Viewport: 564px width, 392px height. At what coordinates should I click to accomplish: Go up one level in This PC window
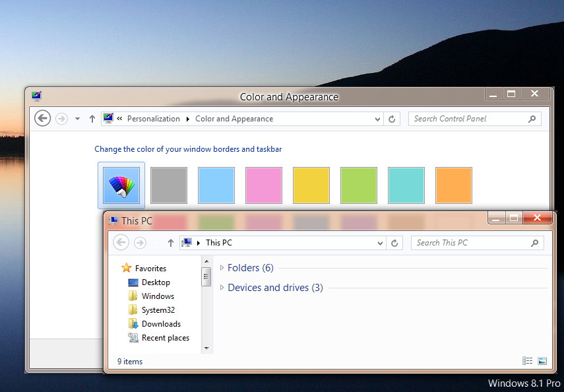click(170, 243)
